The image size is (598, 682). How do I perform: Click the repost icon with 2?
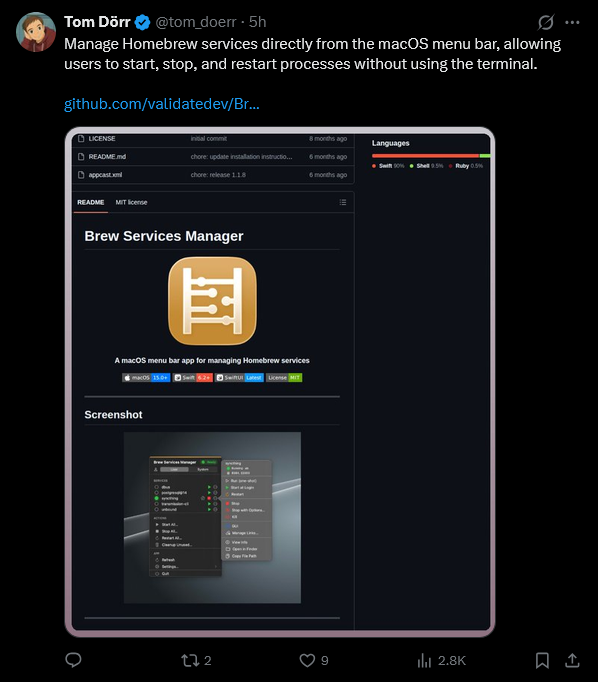pos(196,661)
